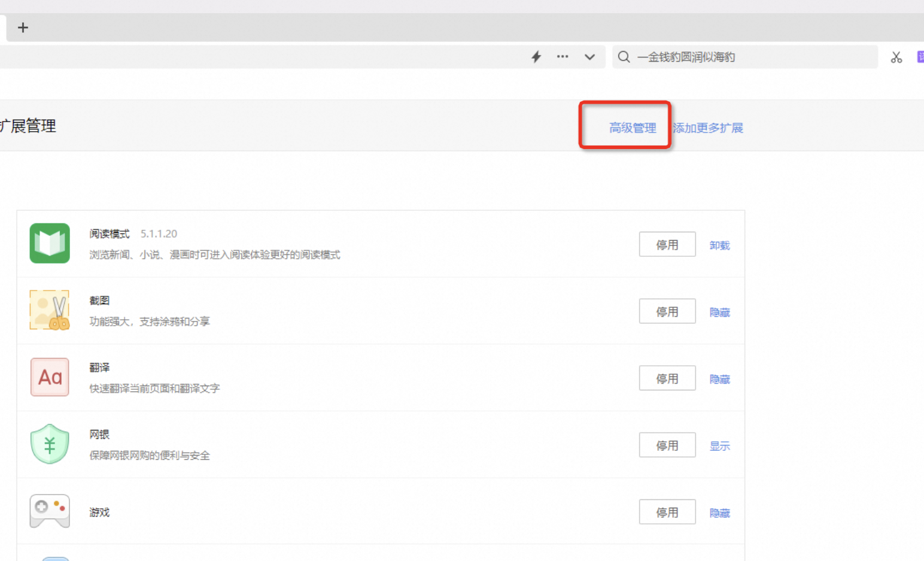Open 添加更多扩展 link
Viewport: 924px width, 561px height.
(708, 128)
